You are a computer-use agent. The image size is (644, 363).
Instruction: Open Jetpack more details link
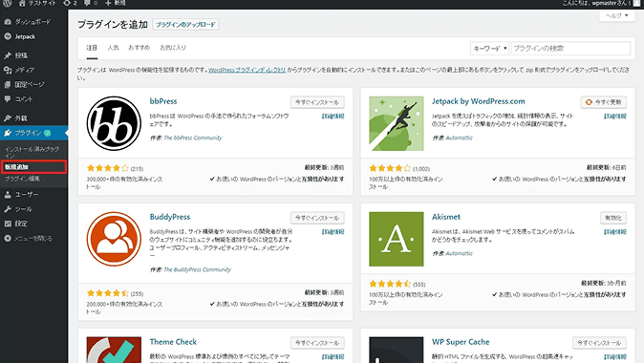pos(614,117)
